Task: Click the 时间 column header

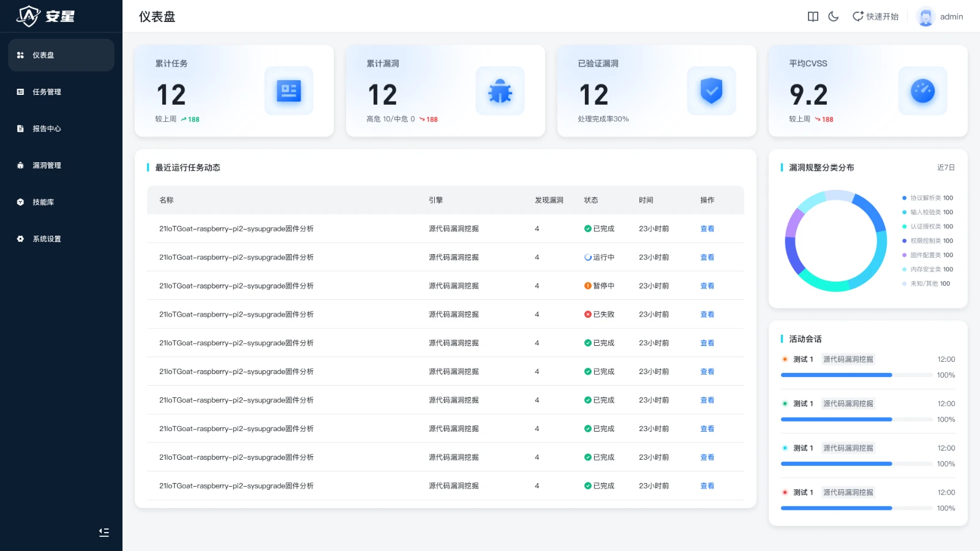Action: click(646, 200)
